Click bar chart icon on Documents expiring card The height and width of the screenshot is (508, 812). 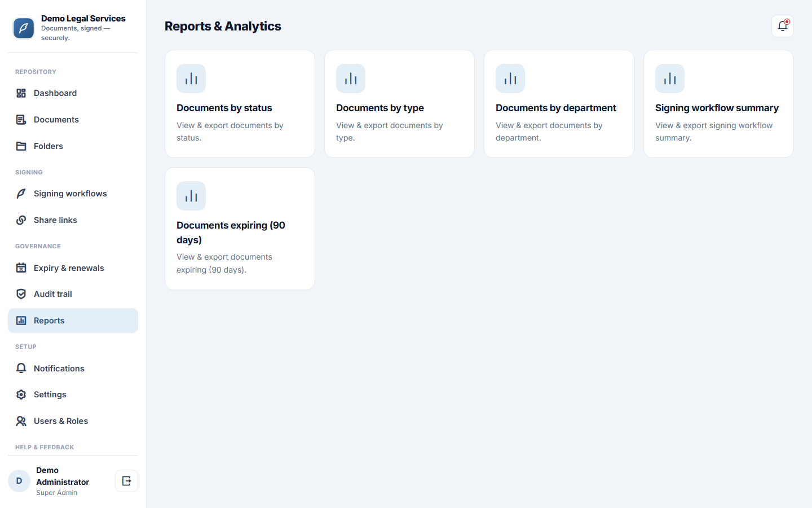pos(191,196)
